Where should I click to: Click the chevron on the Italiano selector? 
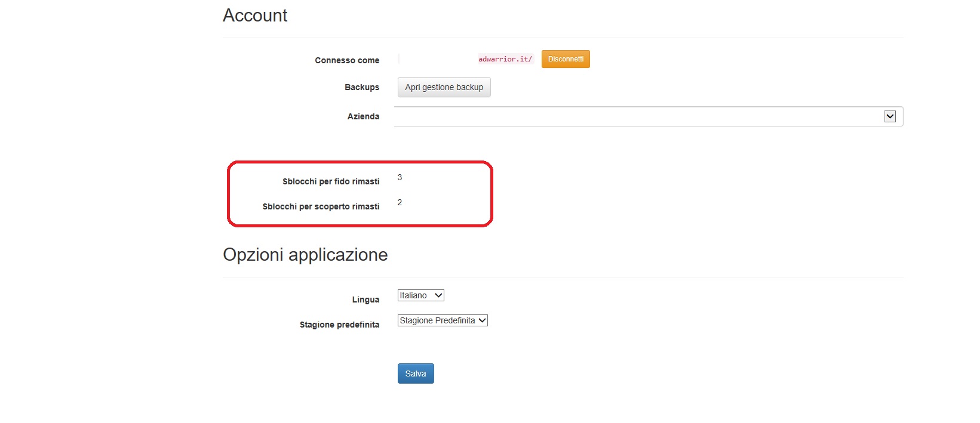[x=438, y=295]
